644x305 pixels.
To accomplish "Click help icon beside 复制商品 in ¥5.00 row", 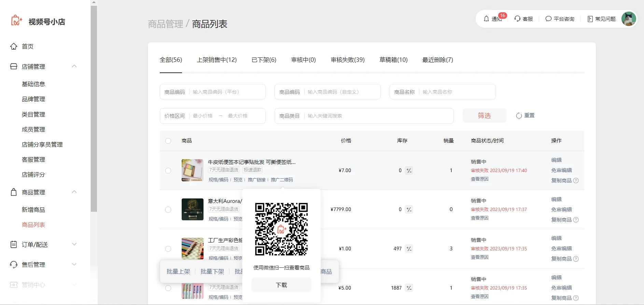I will tap(576, 298).
